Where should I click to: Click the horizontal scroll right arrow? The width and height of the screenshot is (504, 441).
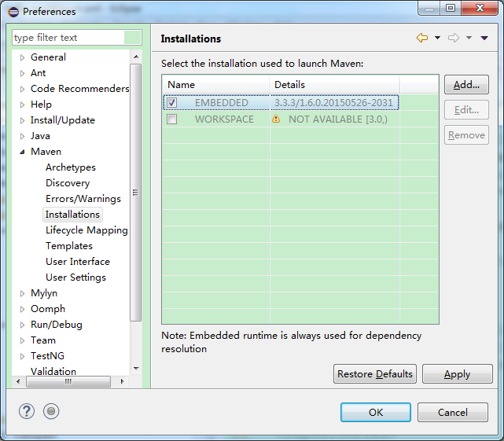click(122, 381)
